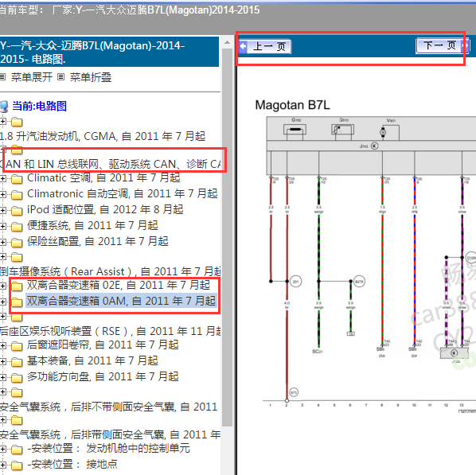Image resolution: width=476 pixels, height=475 pixels.
Task: Go to next page with 下一页 button
Action: coord(443,45)
